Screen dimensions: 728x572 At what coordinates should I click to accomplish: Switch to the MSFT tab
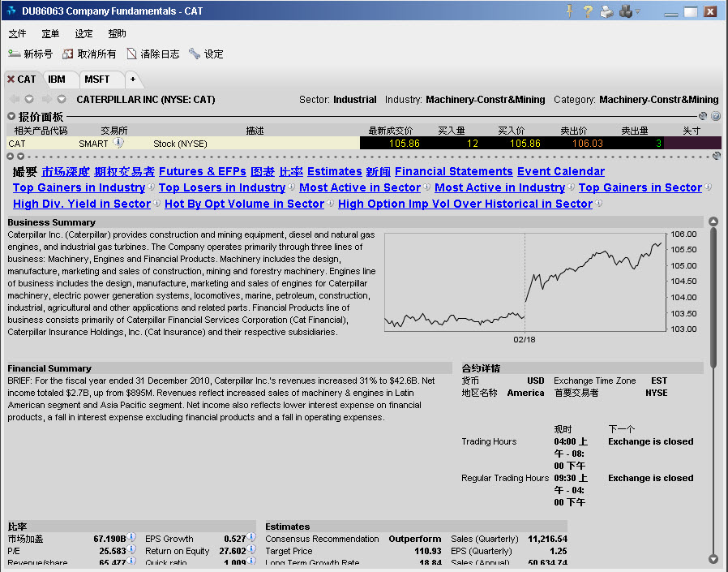tap(97, 80)
